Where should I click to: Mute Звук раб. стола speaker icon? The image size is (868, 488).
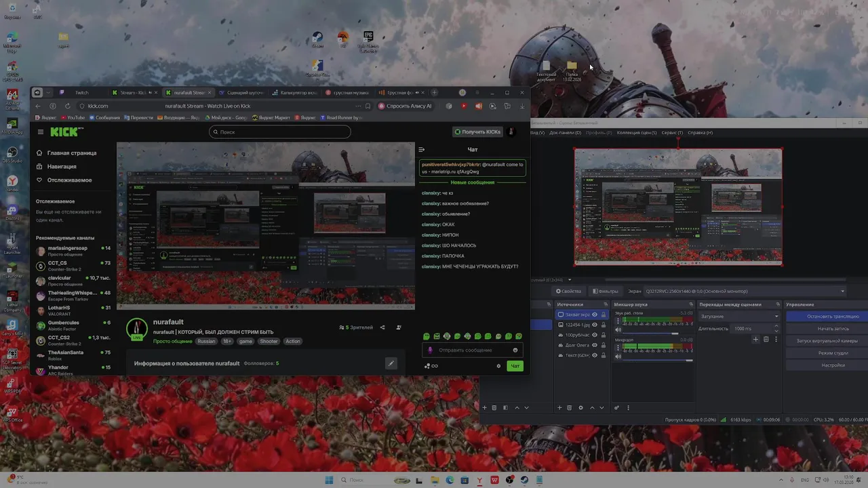coord(618,329)
